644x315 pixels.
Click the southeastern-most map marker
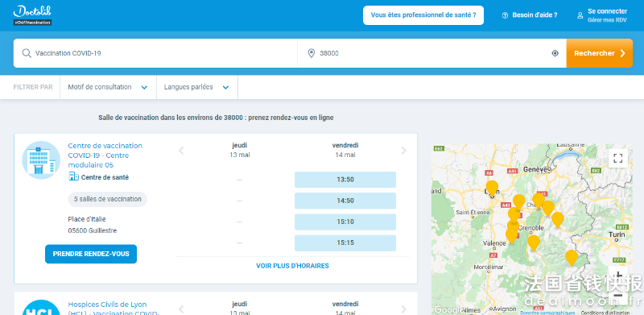572,257
